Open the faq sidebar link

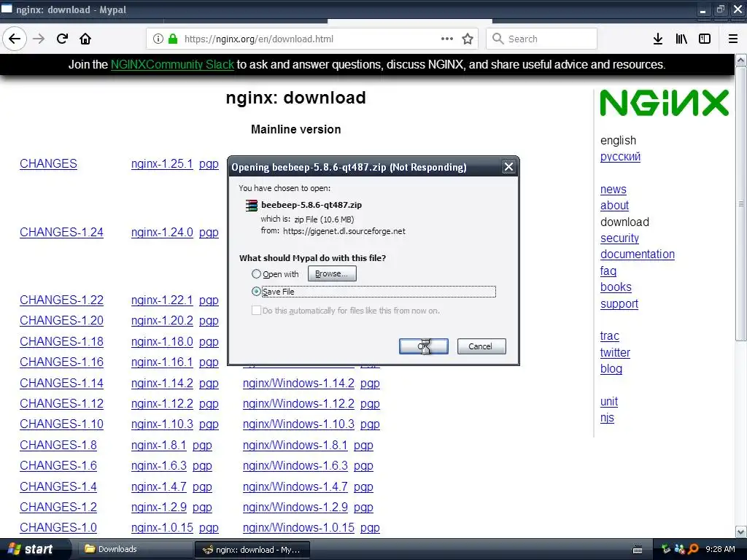coord(608,271)
